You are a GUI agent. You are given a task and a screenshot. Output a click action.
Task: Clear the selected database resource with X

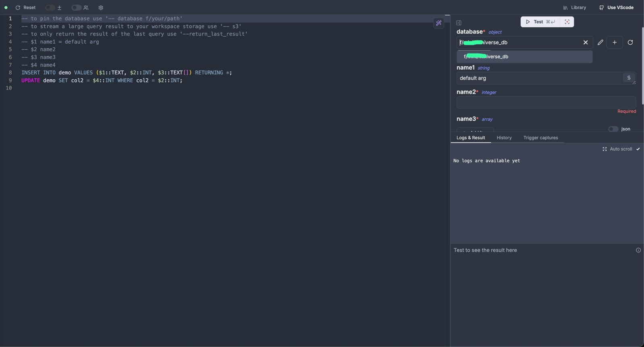click(x=586, y=42)
